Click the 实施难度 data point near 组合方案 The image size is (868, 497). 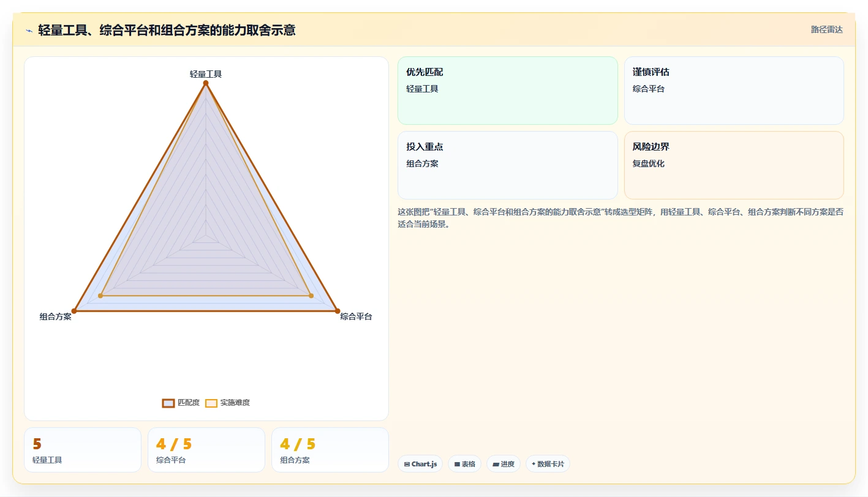(x=100, y=296)
